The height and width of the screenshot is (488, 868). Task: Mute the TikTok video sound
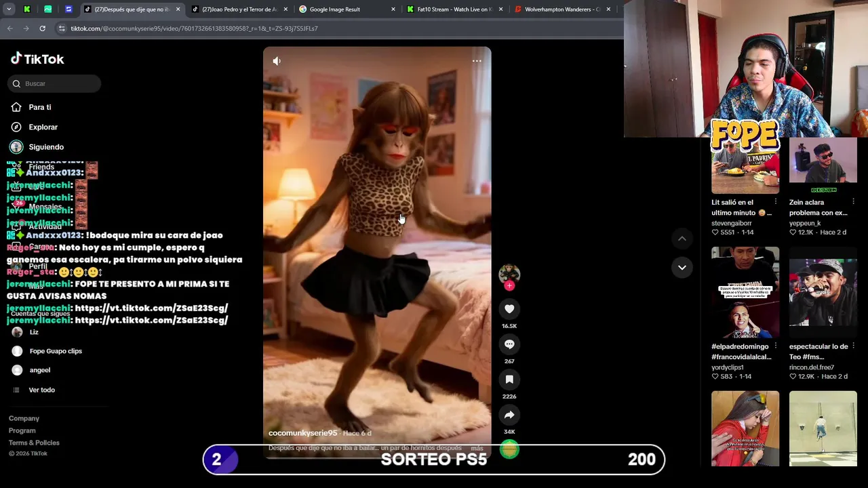coord(277,61)
